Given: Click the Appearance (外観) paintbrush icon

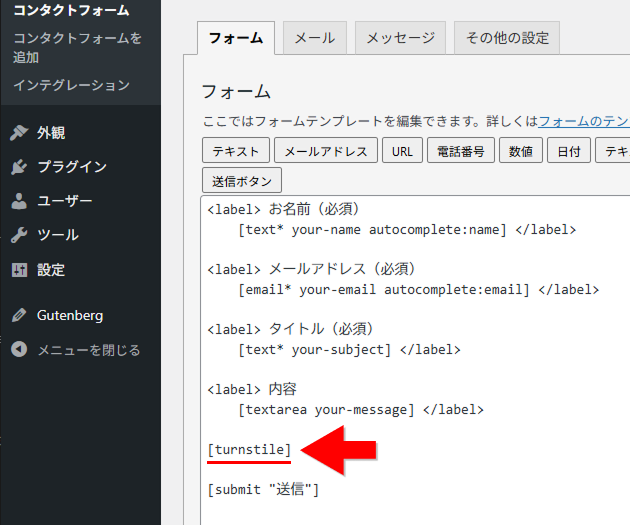Looking at the screenshot, I should coord(19,133).
